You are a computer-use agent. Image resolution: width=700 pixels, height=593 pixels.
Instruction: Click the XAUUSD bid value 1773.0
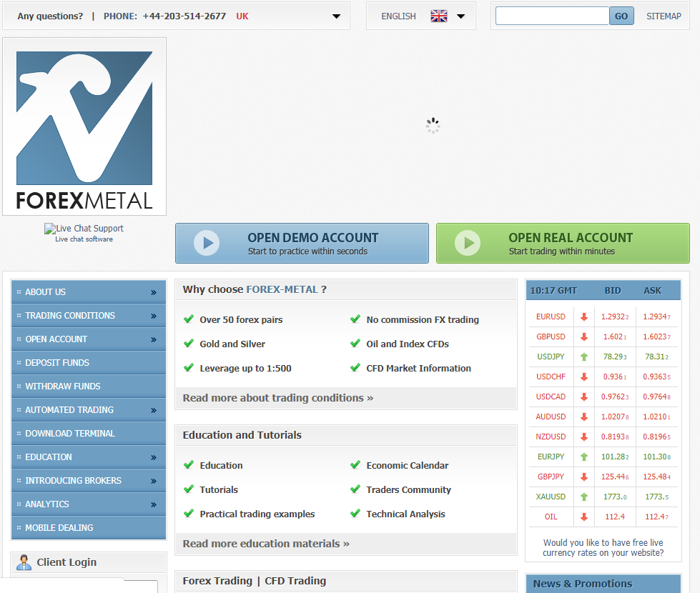pos(615,497)
